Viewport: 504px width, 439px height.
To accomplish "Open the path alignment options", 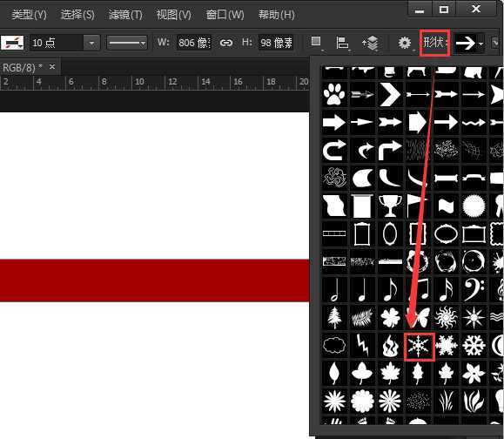I will 342,43.
